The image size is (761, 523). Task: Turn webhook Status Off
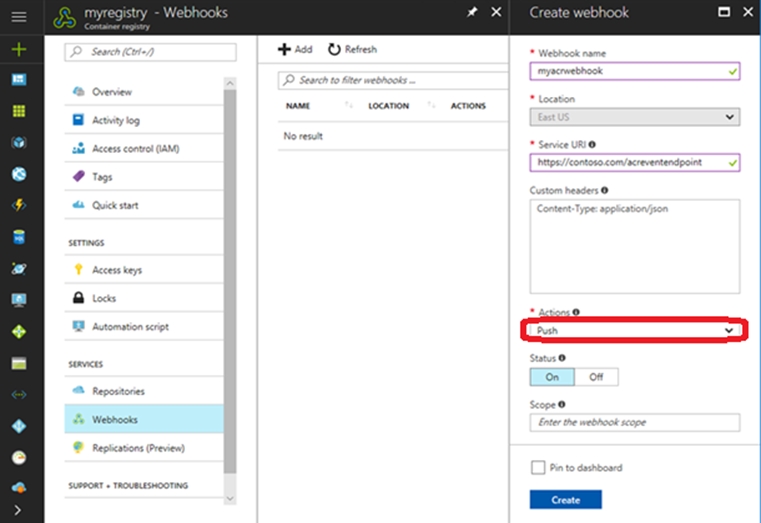[596, 377]
